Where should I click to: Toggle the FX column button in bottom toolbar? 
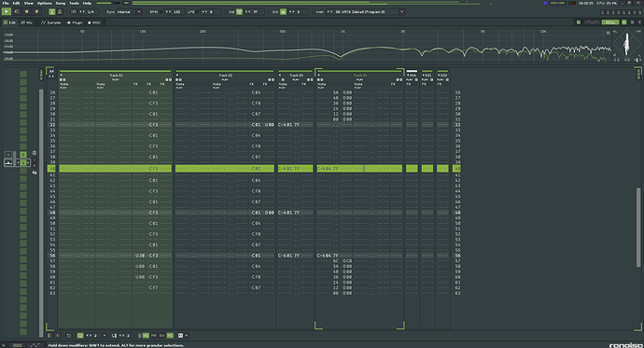click(x=170, y=336)
